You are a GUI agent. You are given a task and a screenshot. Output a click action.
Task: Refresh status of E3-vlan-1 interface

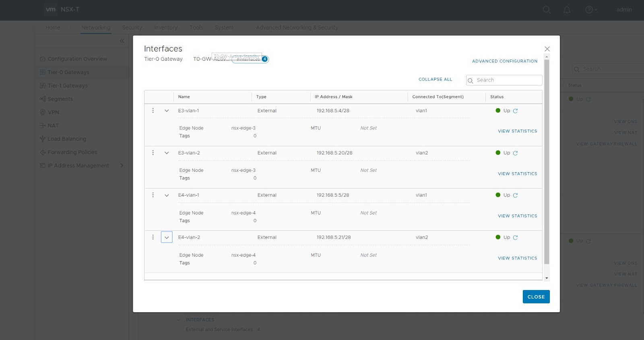515,111
